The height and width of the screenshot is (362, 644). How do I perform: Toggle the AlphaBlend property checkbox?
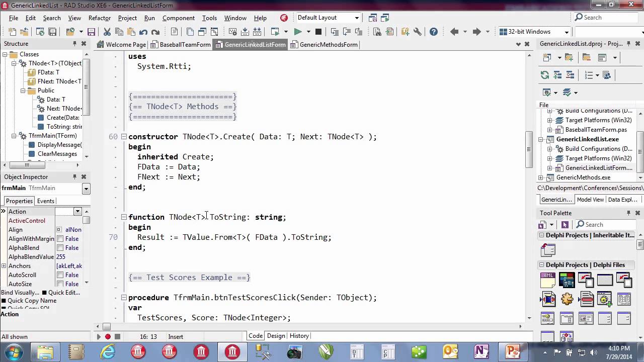60,248
